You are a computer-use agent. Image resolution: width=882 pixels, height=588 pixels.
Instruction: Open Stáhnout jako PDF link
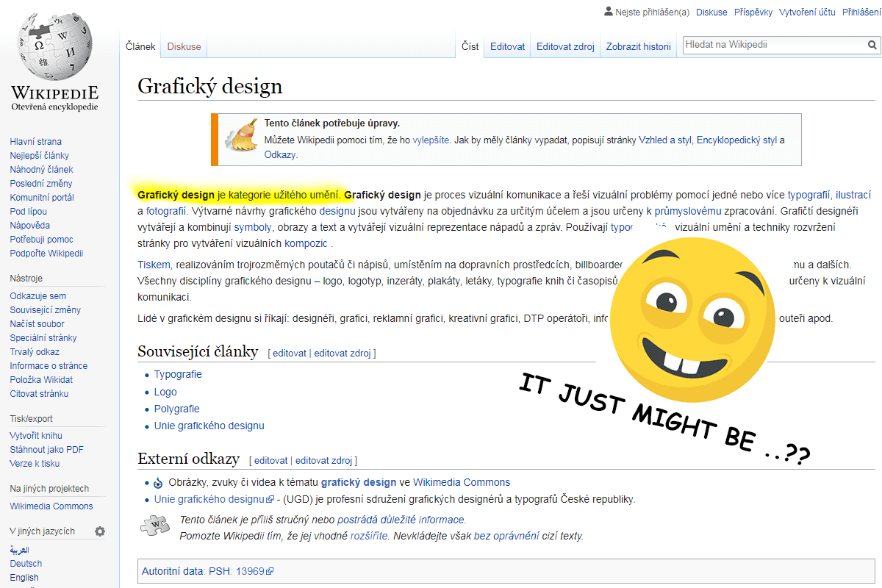pos(46,449)
